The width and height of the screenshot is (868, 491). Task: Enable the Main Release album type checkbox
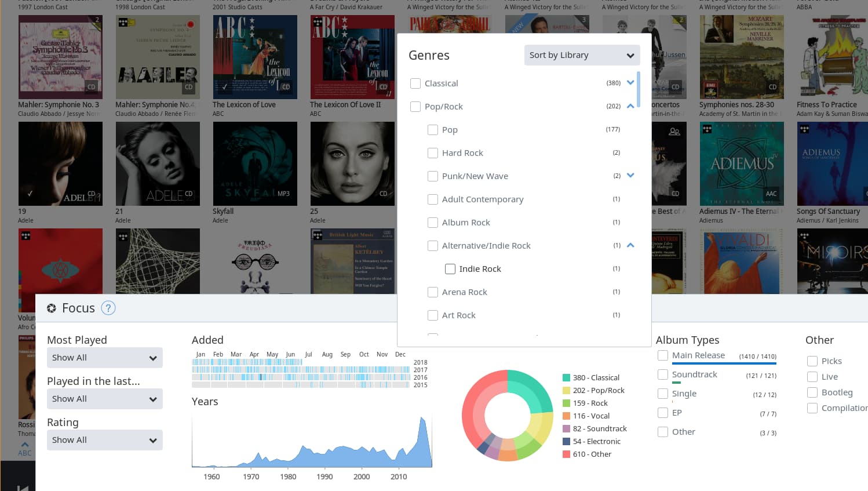tap(663, 355)
